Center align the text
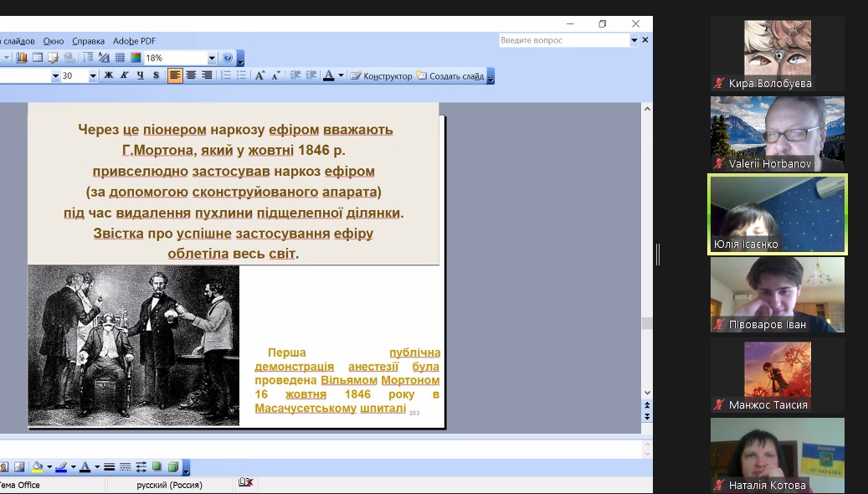Screen dimensions: 868x494 point(191,75)
